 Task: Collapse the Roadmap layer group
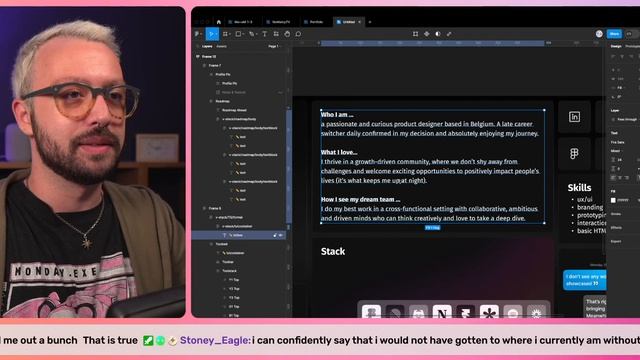[211, 101]
